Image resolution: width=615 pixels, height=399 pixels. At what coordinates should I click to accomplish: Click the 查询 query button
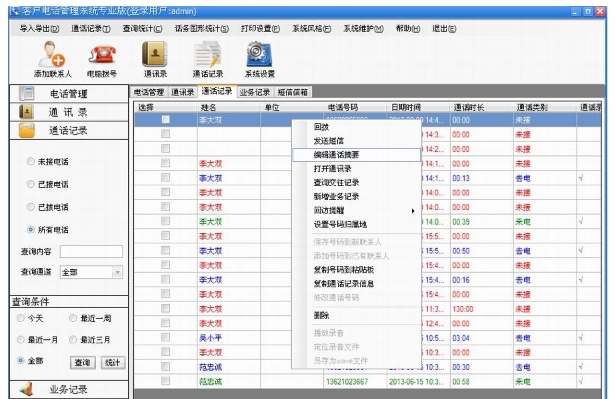(82, 363)
